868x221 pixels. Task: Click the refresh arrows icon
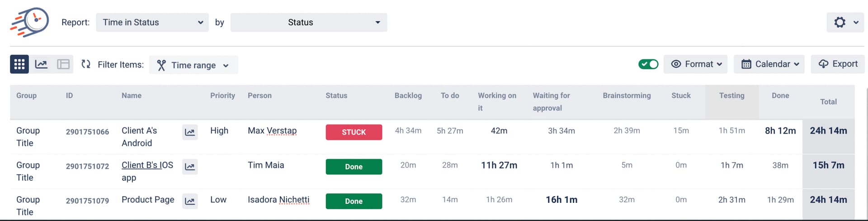click(x=86, y=64)
